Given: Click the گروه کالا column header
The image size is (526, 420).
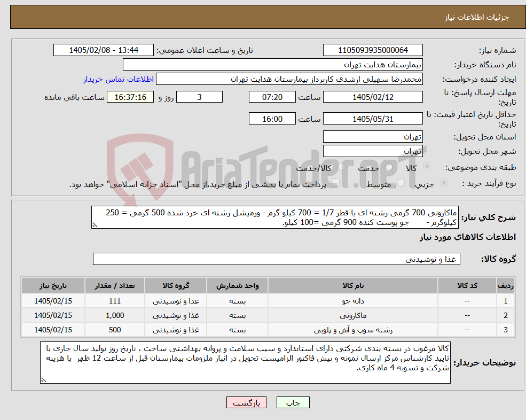Looking at the screenshot, I should [x=176, y=285].
